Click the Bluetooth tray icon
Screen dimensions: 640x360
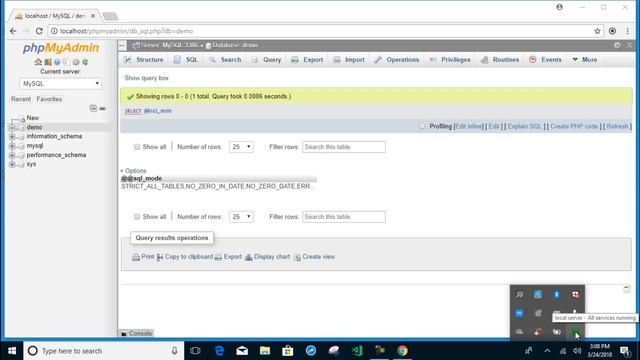click(557, 294)
